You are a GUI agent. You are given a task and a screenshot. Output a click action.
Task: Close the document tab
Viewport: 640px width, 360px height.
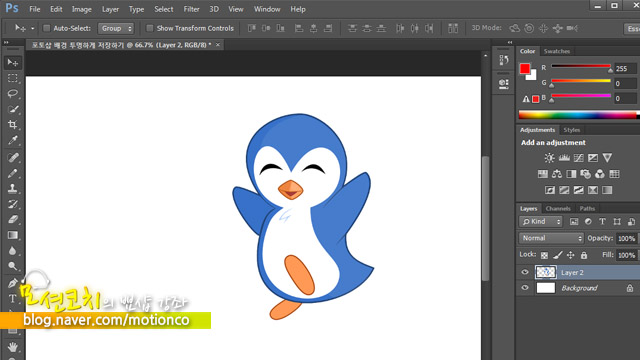click(x=218, y=45)
